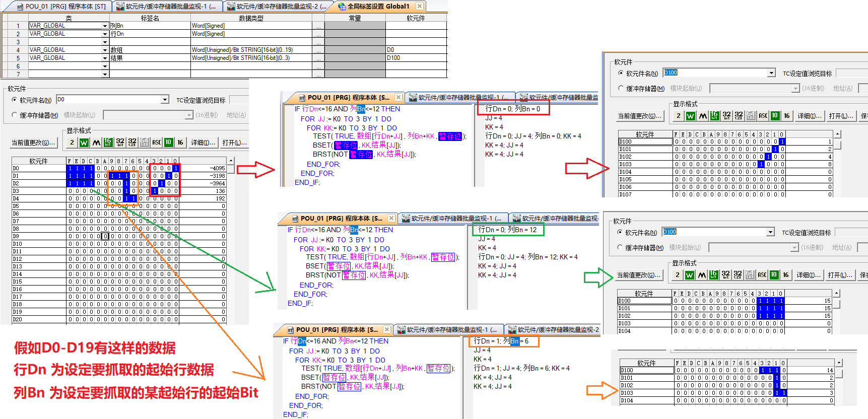Click 详细(I) button in D0 panel

(x=203, y=143)
